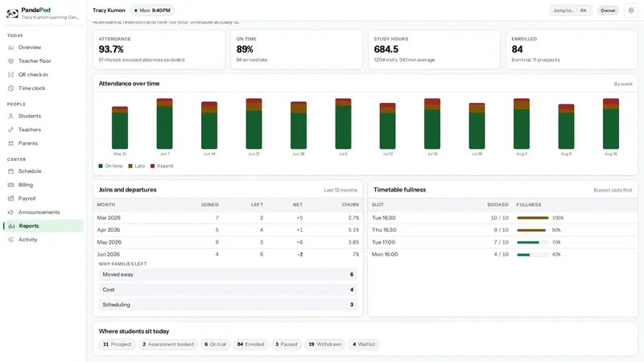Viewport: 644px width, 362px height.
Task: Click the 6 On trial chip
Action: pos(215,344)
